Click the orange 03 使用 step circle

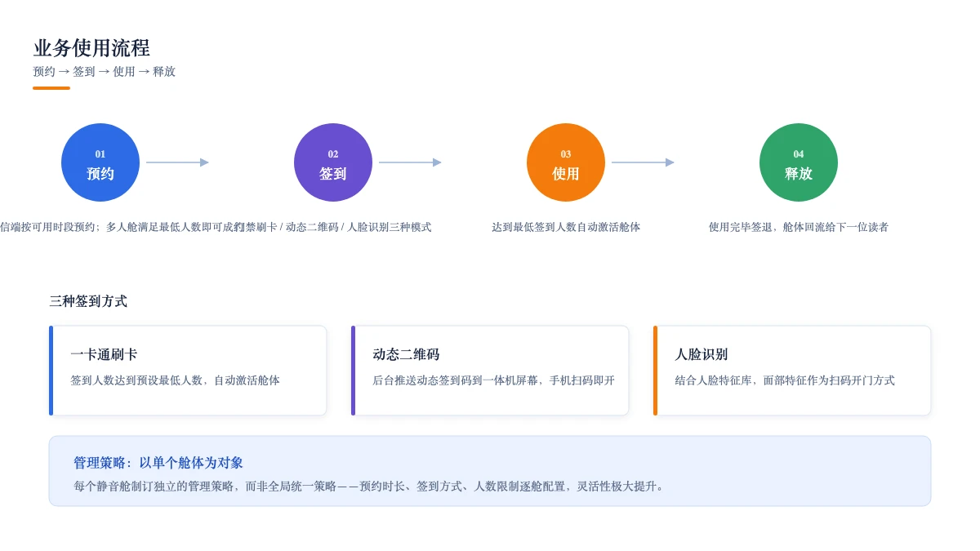tap(566, 162)
